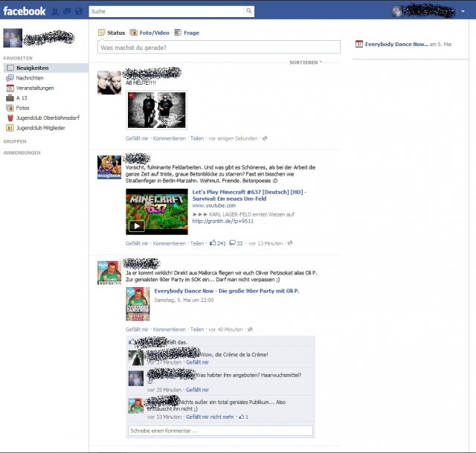Viewport: 476px width, 453px height.
Task: Open the AB HEUTE post photo
Action: pyautogui.click(x=157, y=110)
